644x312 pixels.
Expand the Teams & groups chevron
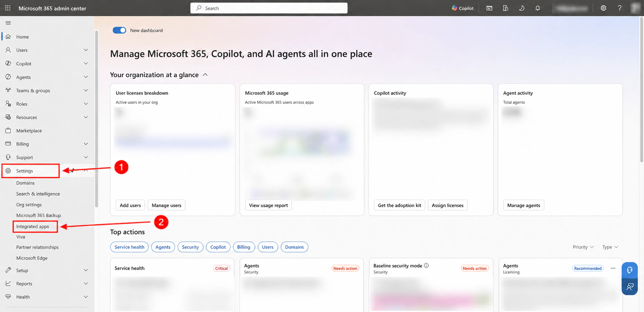coord(86,90)
